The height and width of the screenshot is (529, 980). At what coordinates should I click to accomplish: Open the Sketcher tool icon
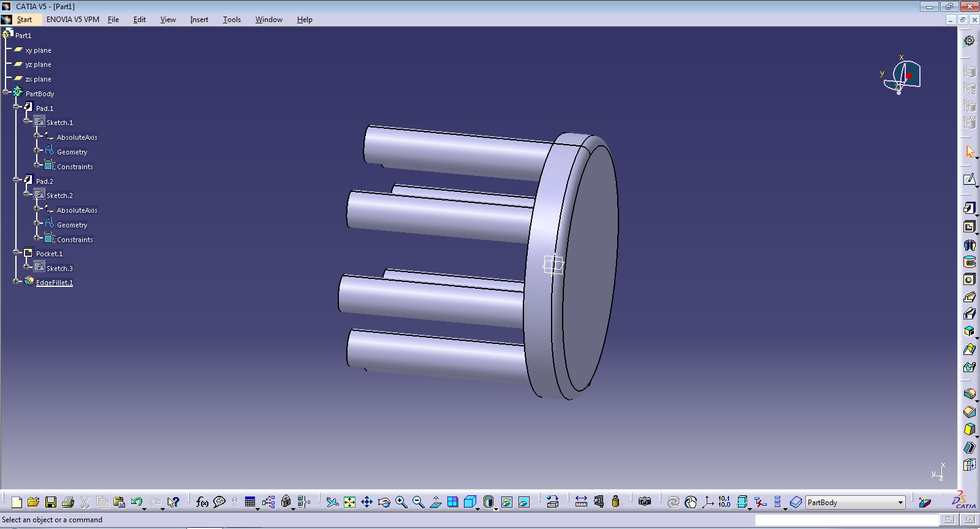pyautogui.click(x=969, y=180)
